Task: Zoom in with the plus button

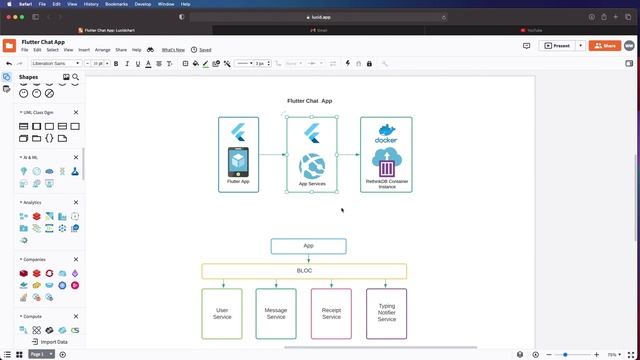Action: click(596, 355)
